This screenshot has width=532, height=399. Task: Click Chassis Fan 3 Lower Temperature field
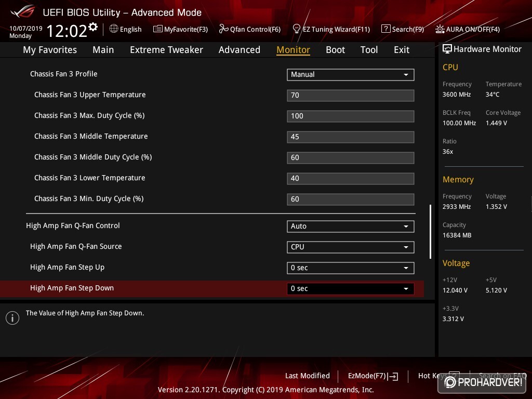tap(351, 179)
